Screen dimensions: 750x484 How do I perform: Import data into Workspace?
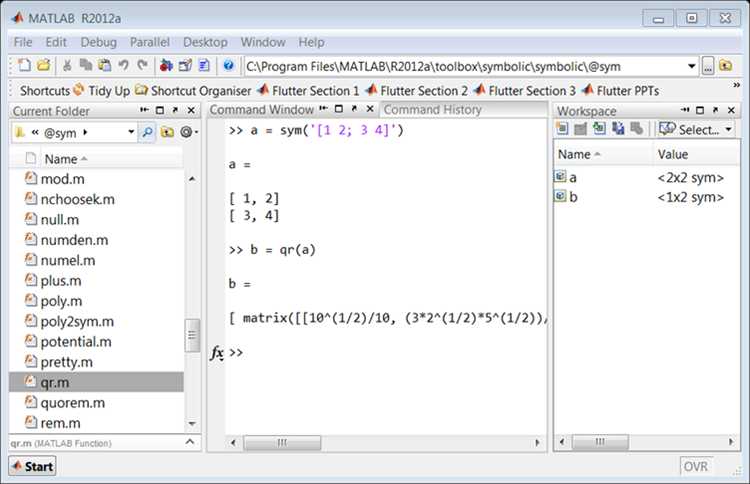[x=599, y=129]
